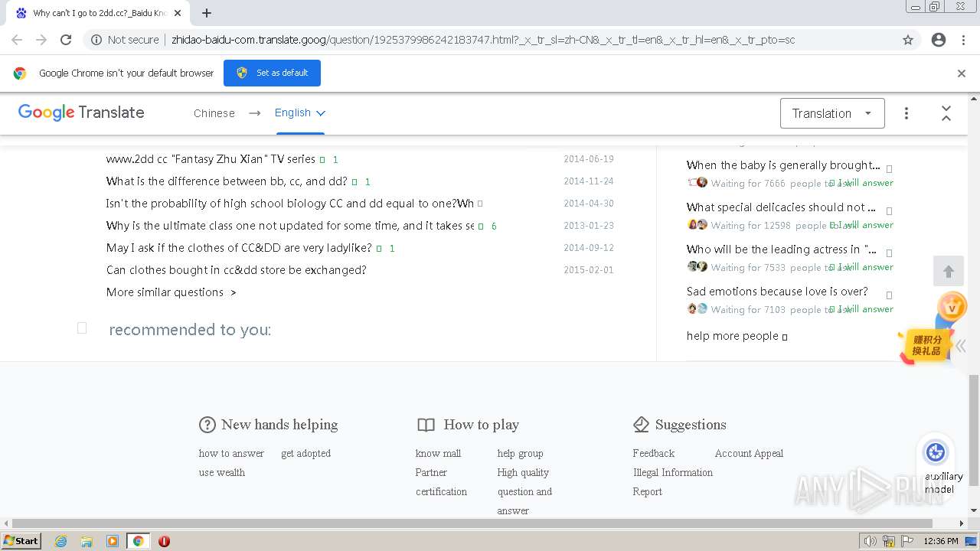
Task: Collapse the side widget with double chevron
Action: pos(961,346)
